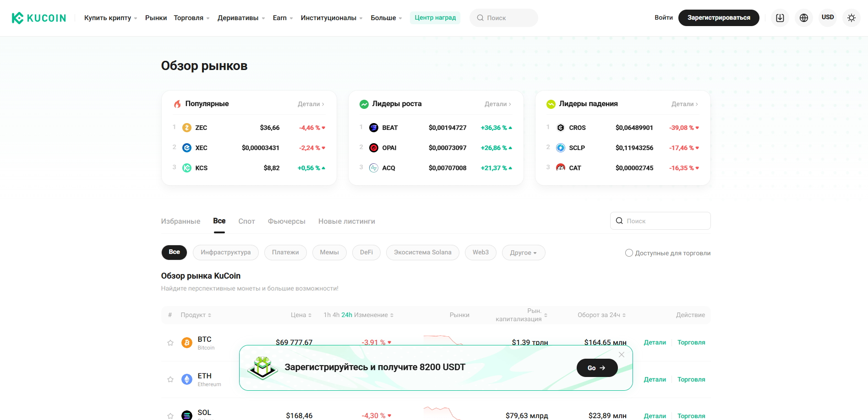868x420 pixels.
Task: Star ETH as a favorite
Action: (x=170, y=379)
